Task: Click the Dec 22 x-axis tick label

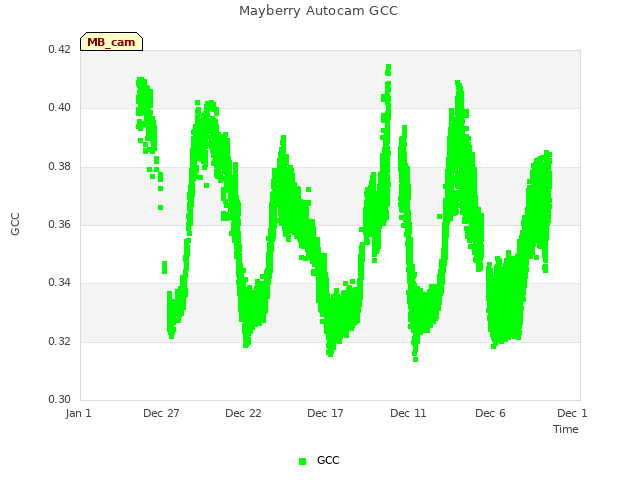Action: coord(243,413)
